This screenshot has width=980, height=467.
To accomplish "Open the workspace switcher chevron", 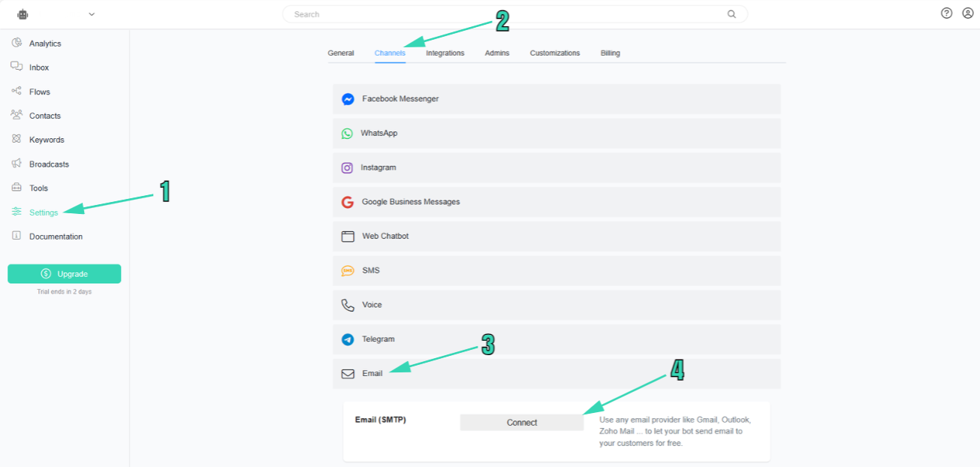I will (92, 14).
